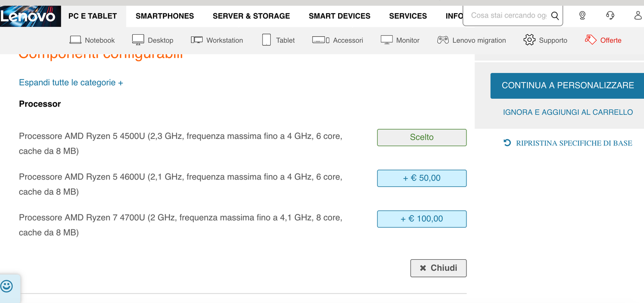Open the partially hidden INFO menu

click(x=454, y=16)
